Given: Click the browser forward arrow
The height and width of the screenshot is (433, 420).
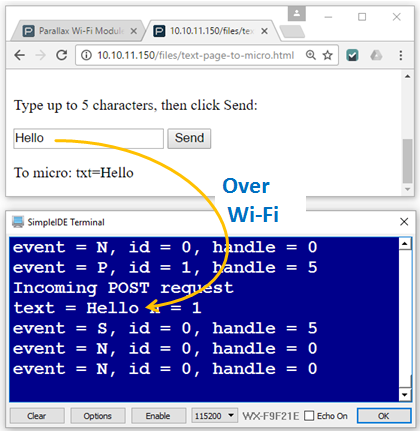Looking at the screenshot, I should point(41,55).
